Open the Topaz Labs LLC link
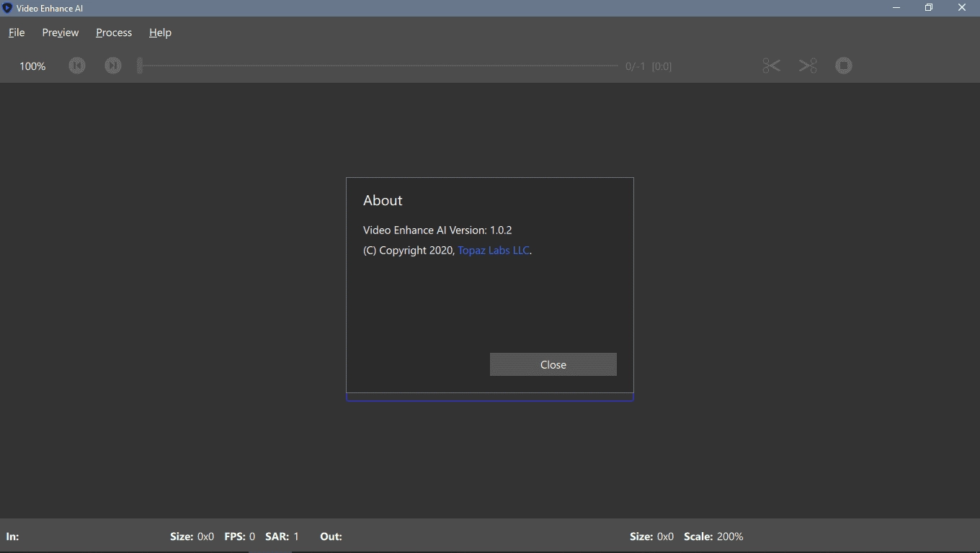The image size is (980, 553). click(x=494, y=251)
